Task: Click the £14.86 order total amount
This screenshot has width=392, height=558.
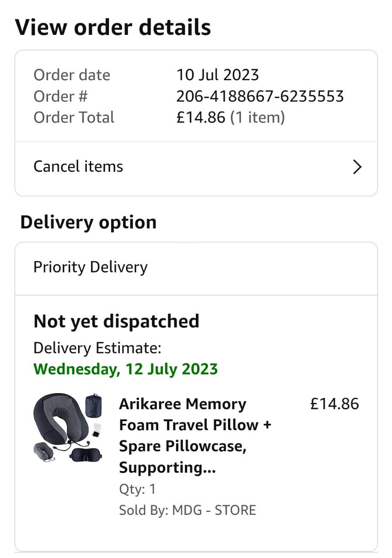Action: point(201,117)
